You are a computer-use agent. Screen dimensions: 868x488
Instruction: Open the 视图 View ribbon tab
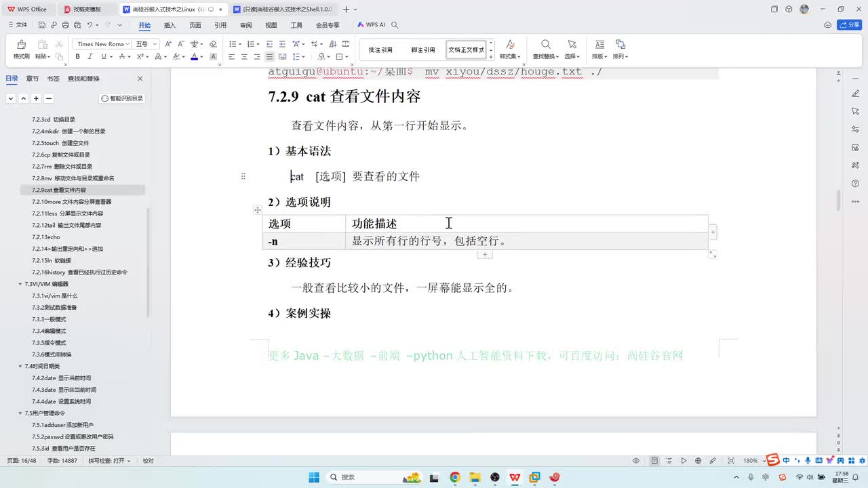coord(271,25)
